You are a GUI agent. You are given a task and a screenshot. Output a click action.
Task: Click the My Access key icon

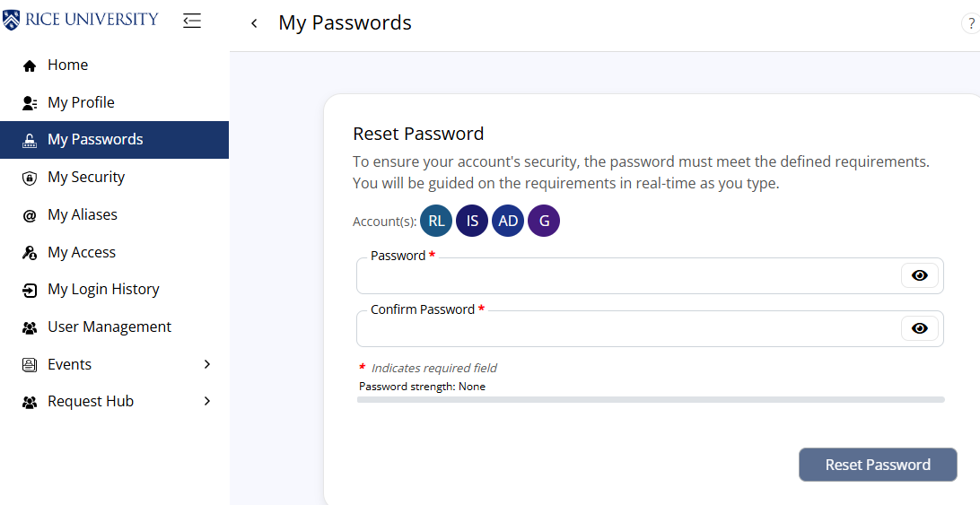click(x=30, y=253)
